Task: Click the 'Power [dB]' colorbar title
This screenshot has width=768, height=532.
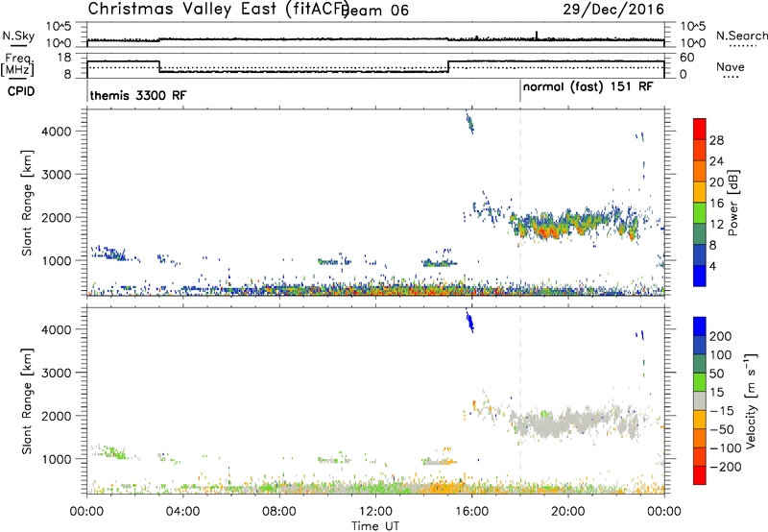Action: (x=732, y=203)
